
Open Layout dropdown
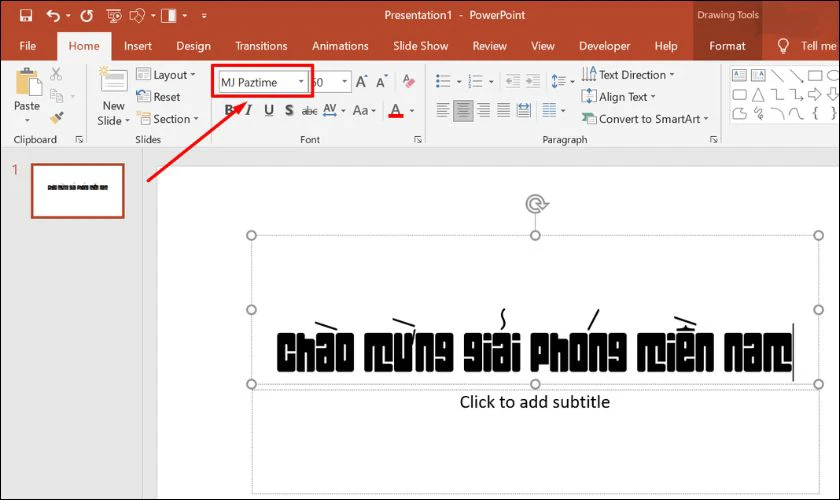(166, 74)
